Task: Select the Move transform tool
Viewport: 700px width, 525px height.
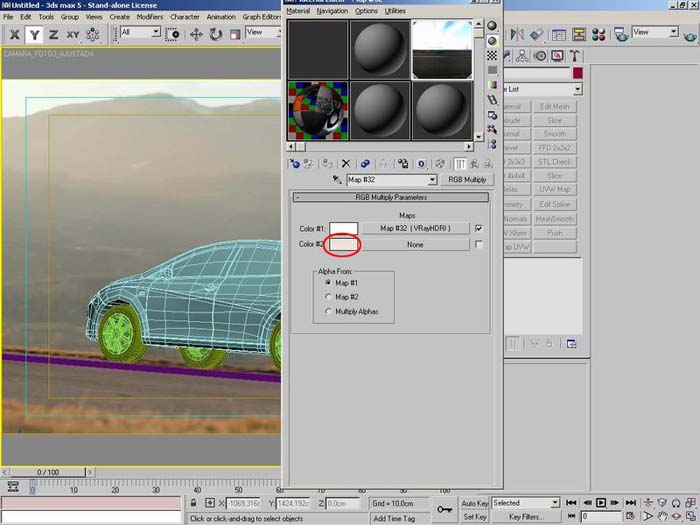Action: pyautogui.click(x=195, y=34)
